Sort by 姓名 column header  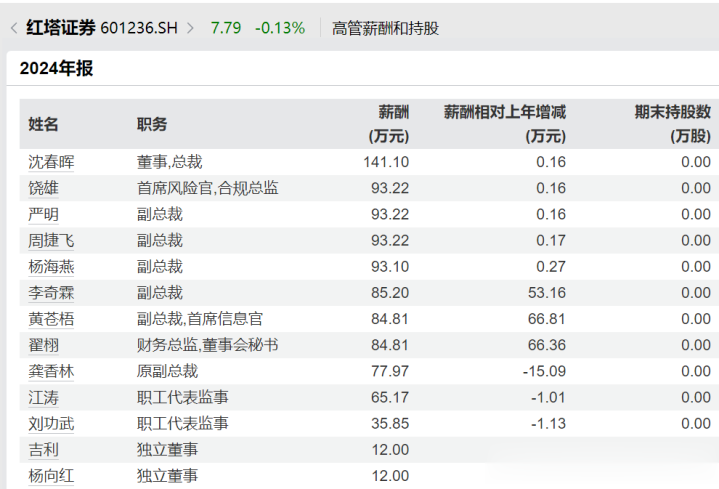point(43,124)
